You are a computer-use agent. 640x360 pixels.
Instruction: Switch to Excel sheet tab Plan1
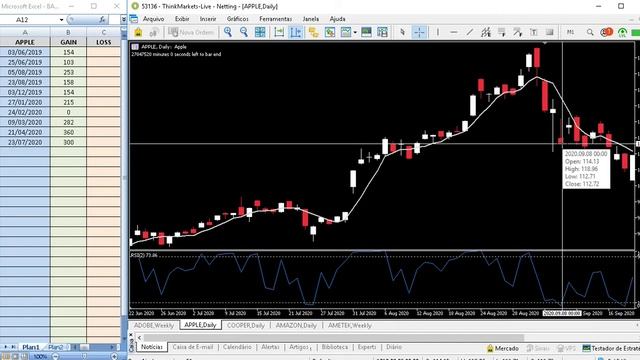pyautogui.click(x=31, y=347)
